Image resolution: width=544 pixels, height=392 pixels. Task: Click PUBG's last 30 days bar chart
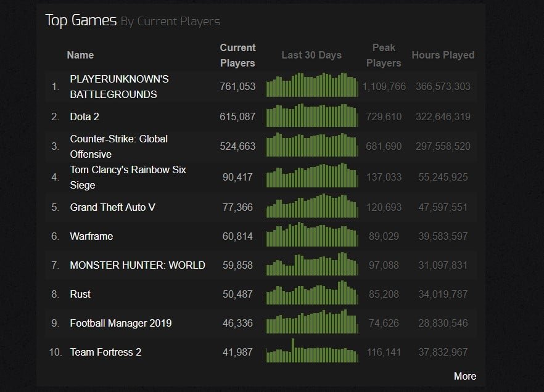(x=311, y=84)
